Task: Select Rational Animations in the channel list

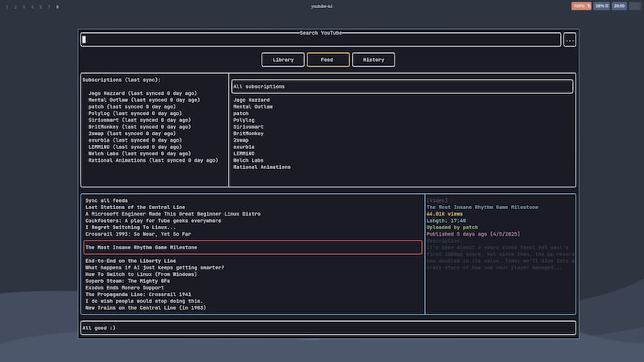Action: click(262, 167)
